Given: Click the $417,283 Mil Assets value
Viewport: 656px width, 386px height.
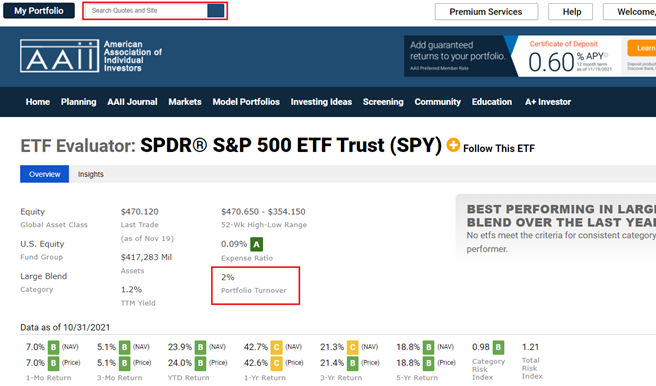Looking at the screenshot, I should click(x=146, y=257).
